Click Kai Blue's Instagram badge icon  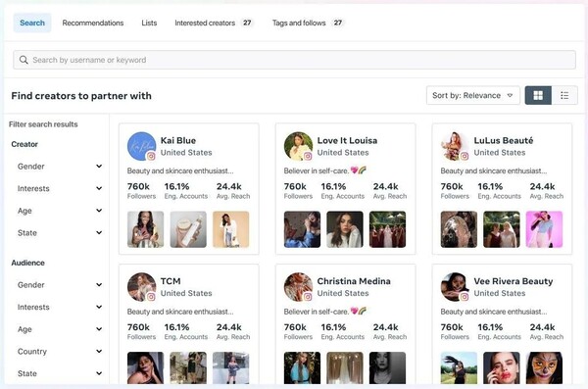click(x=151, y=156)
